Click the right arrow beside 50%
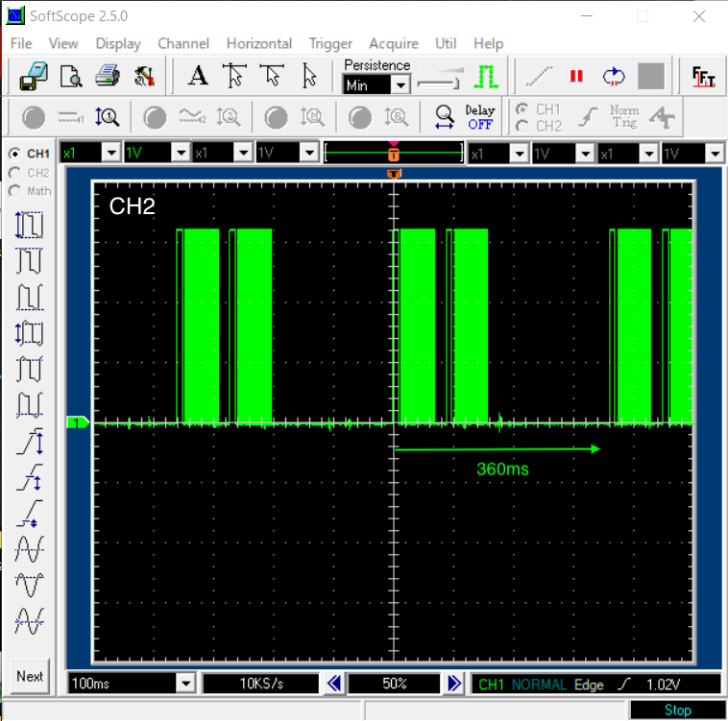This screenshot has width=728, height=721. click(454, 684)
